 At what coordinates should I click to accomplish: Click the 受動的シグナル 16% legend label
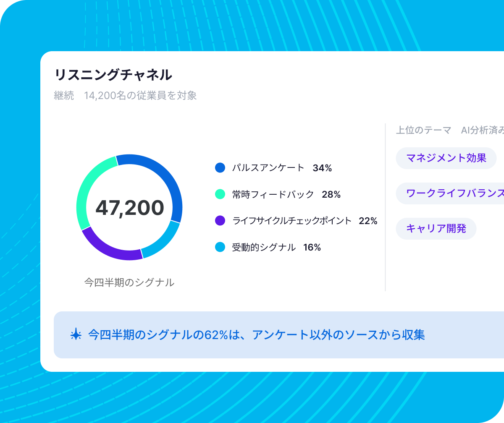click(x=276, y=247)
